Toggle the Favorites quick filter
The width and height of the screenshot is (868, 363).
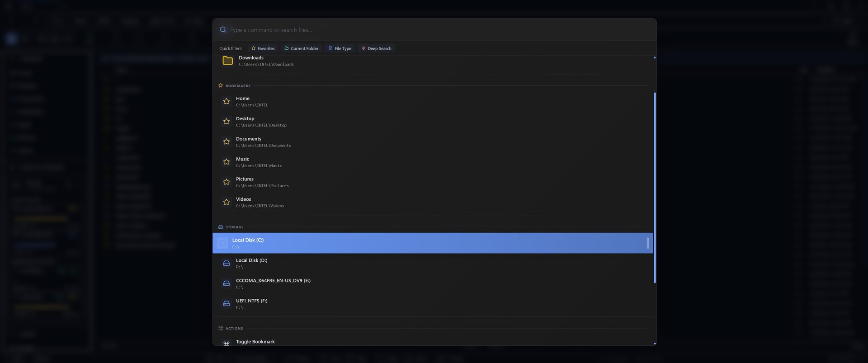tap(263, 48)
